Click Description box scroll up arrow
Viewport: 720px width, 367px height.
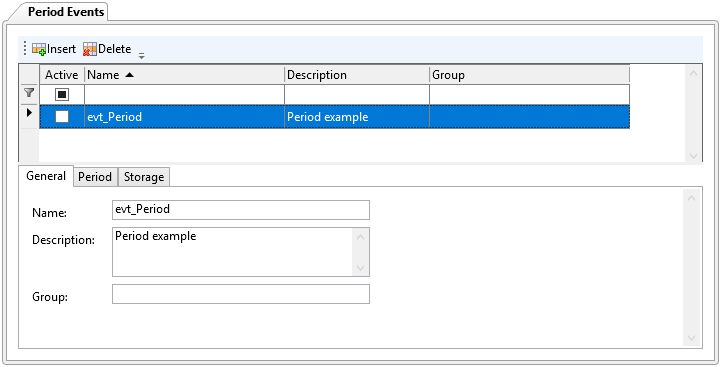tap(360, 237)
